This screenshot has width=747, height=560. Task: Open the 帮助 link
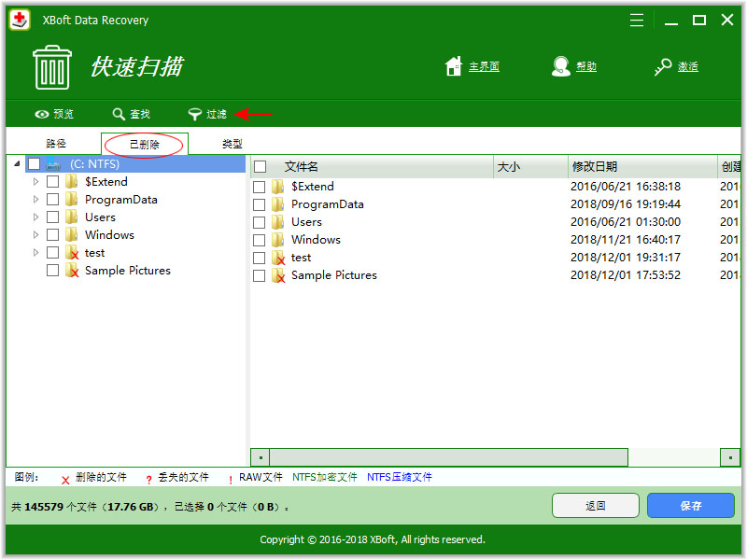586,66
